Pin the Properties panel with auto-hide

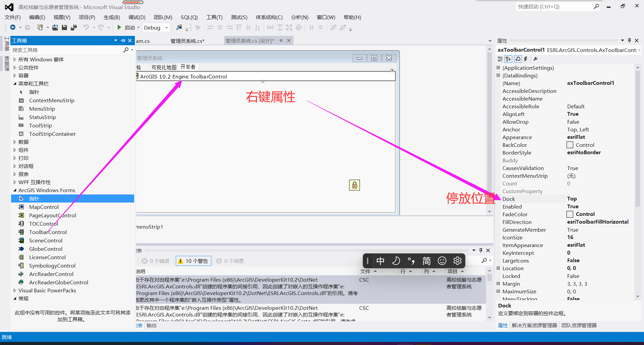(629, 41)
